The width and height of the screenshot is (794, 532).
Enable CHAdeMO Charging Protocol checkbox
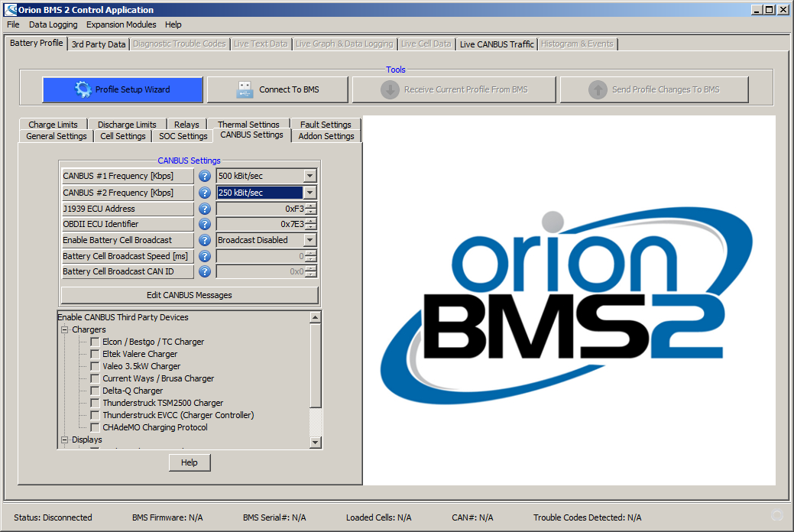click(x=95, y=427)
